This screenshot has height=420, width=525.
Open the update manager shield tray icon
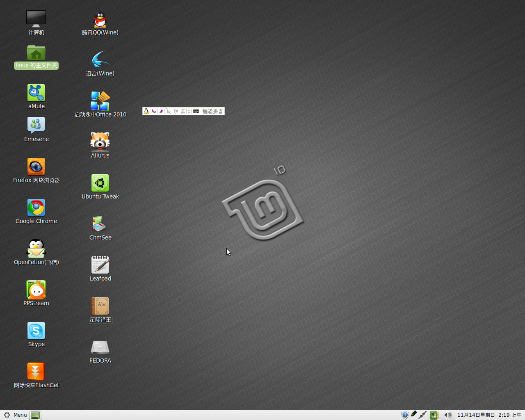click(405, 415)
